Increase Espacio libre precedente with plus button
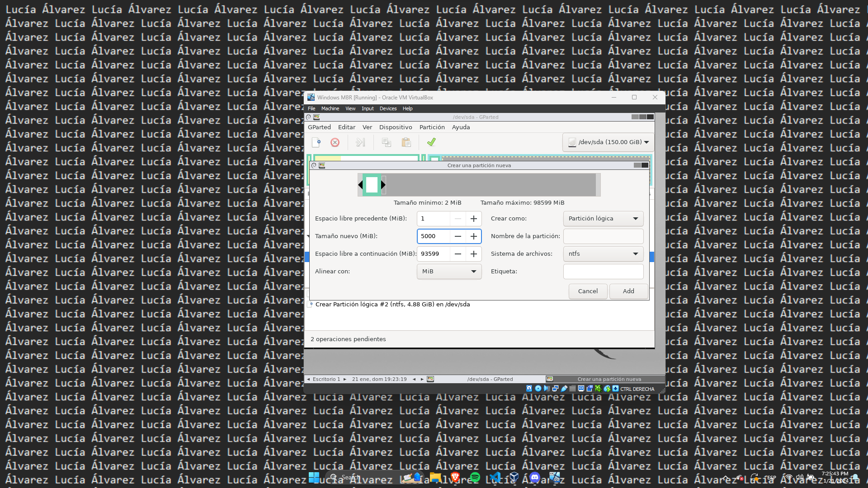The height and width of the screenshot is (488, 868). pyautogui.click(x=473, y=219)
